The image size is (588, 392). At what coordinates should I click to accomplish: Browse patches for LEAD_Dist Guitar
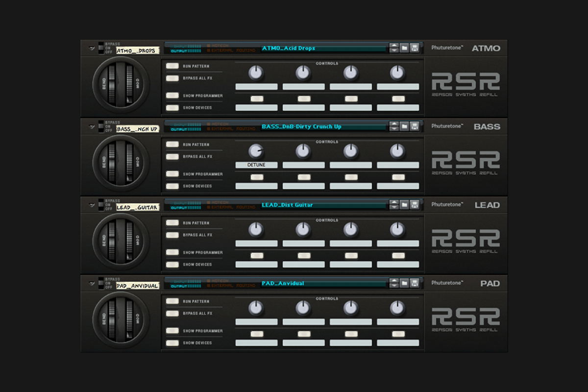click(404, 205)
